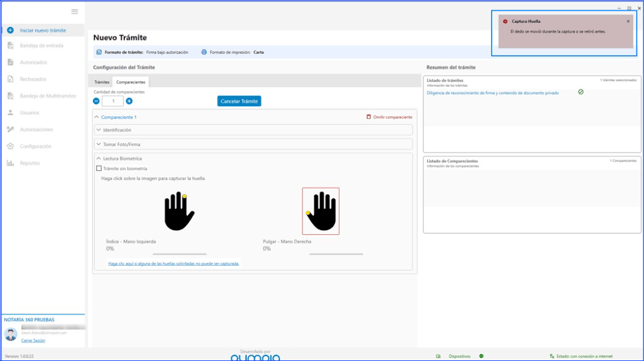Screen dimensions: 644x361
Task: Open Bandeja de Multitramites
Action: (48, 96)
